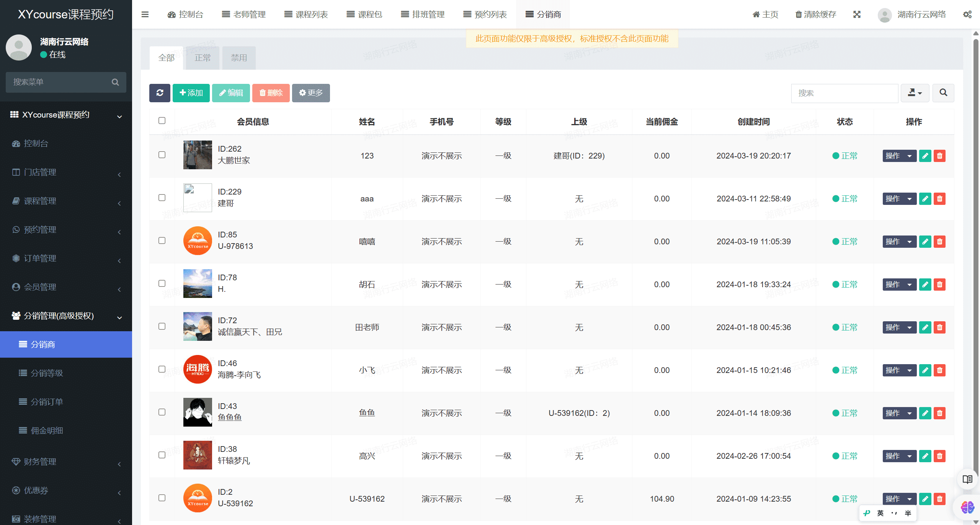This screenshot has height=525, width=980.
Task: Focus the 搜索菜单 sidebar search field
Action: (x=66, y=82)
